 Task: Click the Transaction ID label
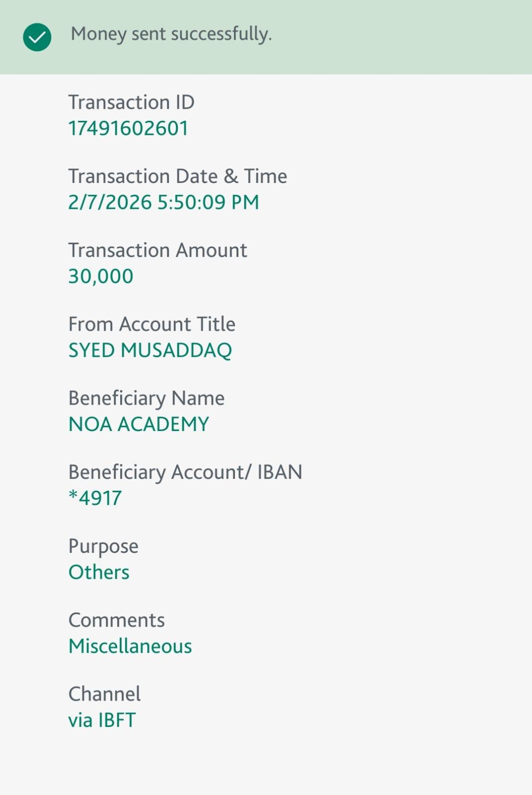[131, 102]
